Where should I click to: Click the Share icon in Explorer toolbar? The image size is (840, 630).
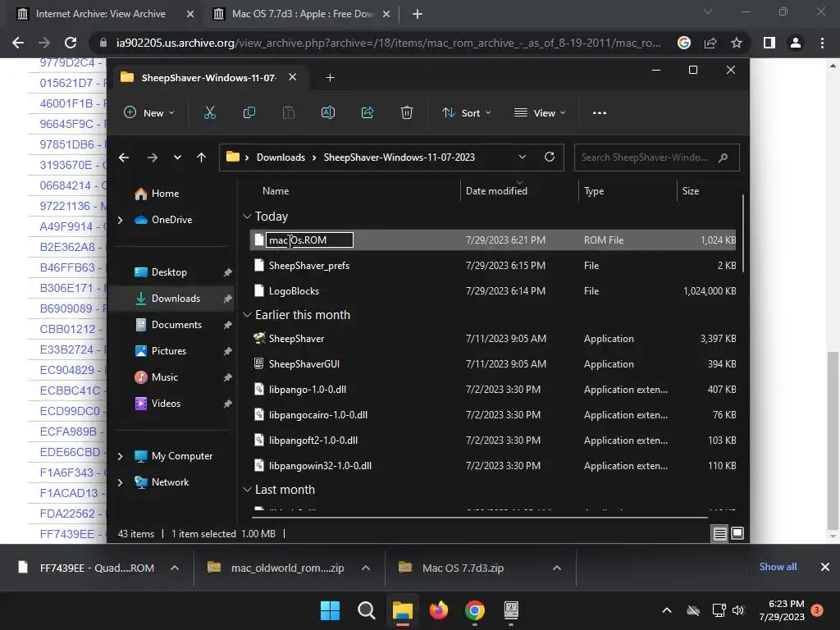(x=367, y=112)
